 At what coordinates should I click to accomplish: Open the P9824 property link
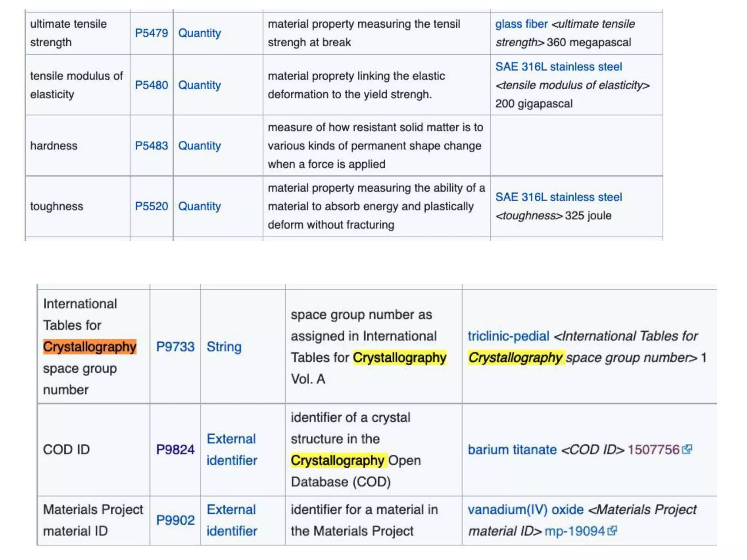175,449
